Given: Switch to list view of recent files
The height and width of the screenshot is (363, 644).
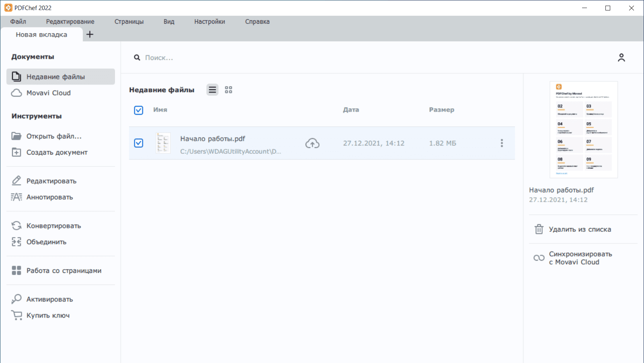Looking at the screenshot, I should click(x=212, y=90).
